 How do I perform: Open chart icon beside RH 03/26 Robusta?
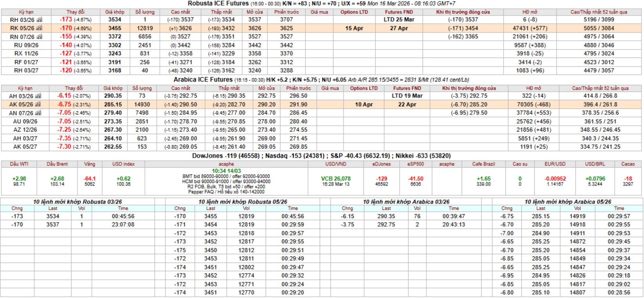39,20
